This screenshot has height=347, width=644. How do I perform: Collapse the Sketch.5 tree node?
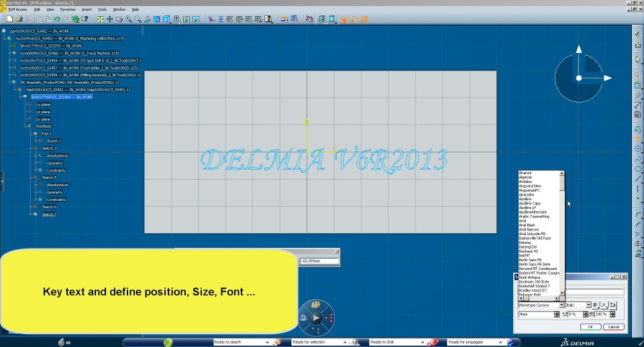point(31,178)
